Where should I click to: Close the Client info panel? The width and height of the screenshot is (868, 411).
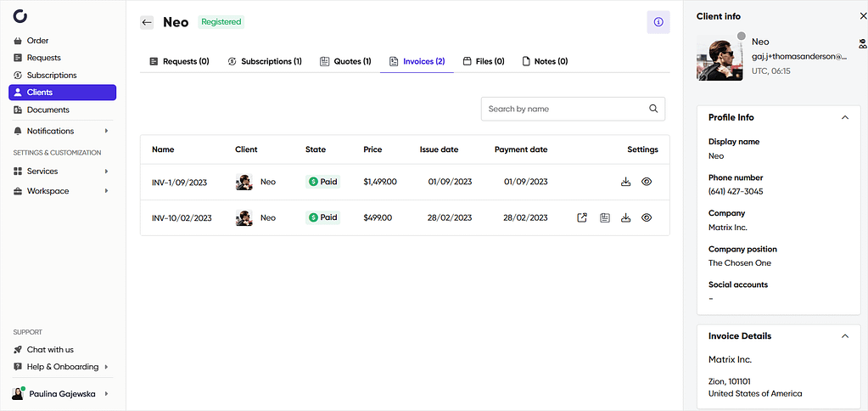pos(862,17)
